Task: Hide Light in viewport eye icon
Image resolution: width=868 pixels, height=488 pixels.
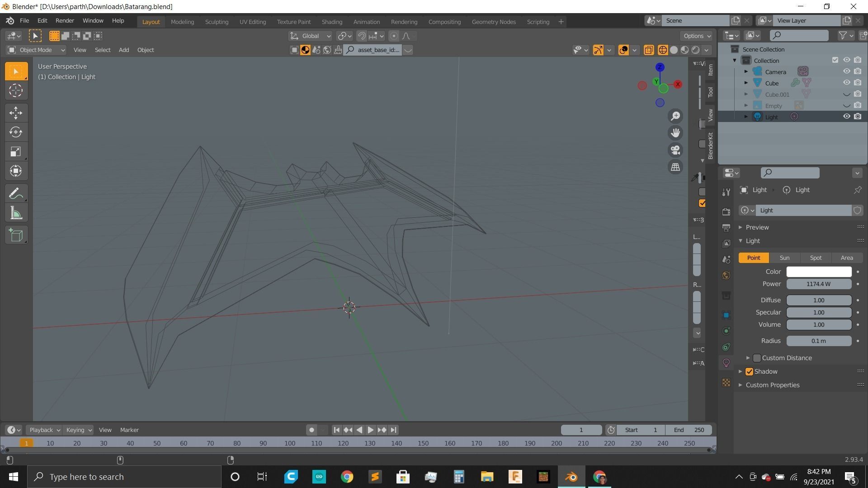Action: 846,117
